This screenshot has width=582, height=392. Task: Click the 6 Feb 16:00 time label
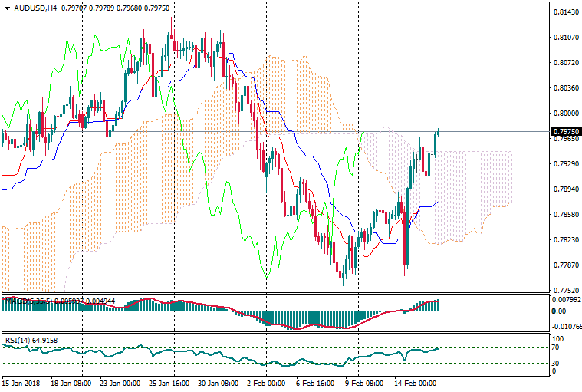pos(317,382)
